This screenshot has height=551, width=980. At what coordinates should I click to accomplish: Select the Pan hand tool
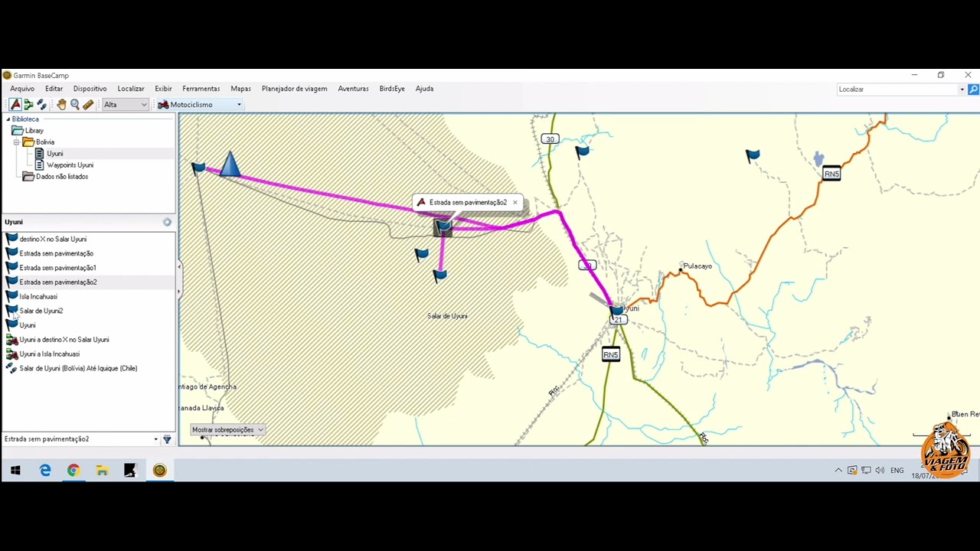click(61, 105)
